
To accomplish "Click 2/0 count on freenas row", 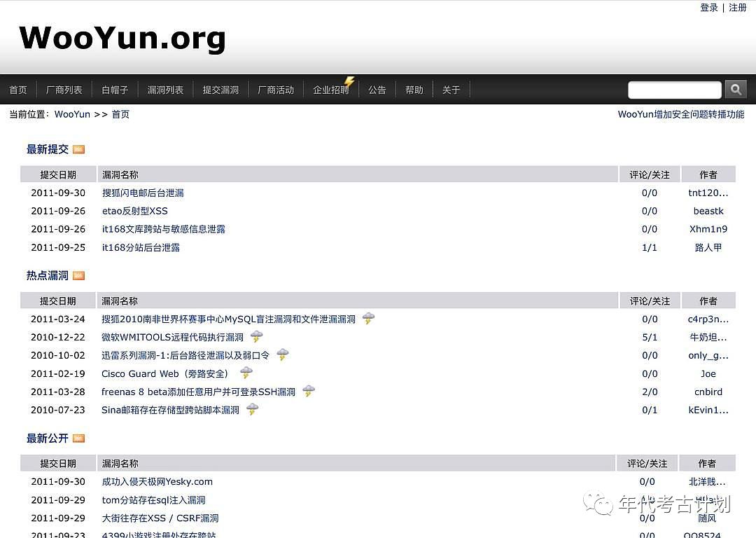I will [650, 392].
